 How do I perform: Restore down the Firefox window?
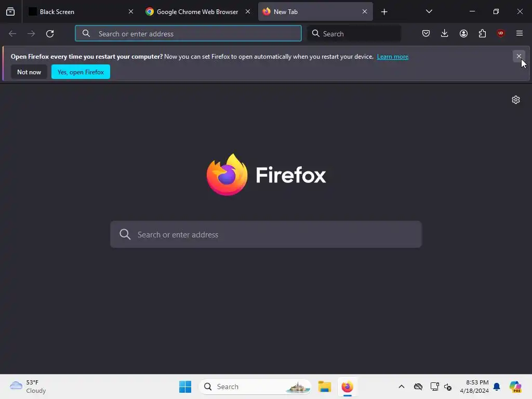pos(496,11)
